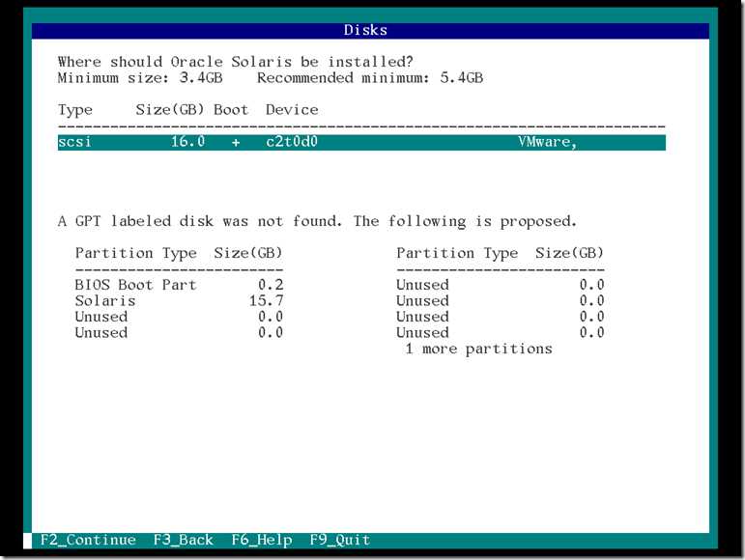Click the 'Type' column header
745x560 pixels.
tap(75, 110)
